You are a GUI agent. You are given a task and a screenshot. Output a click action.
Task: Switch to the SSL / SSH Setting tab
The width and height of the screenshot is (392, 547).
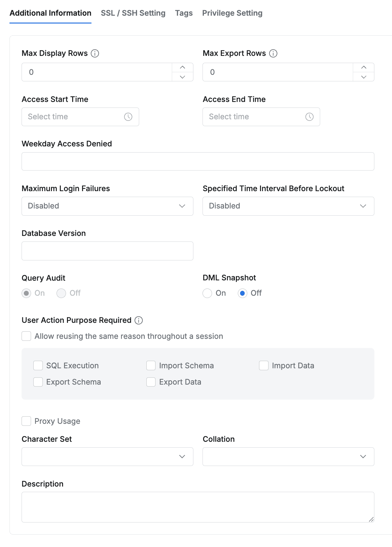(x=133, y=13)
